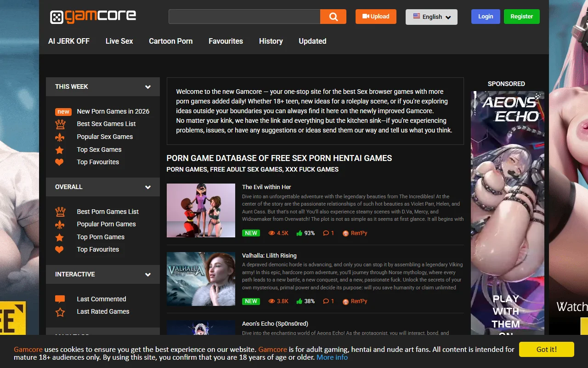The image size is (588, 368).
Task: Switch to the Cartoon Porn section
Action: coord(170,41)
